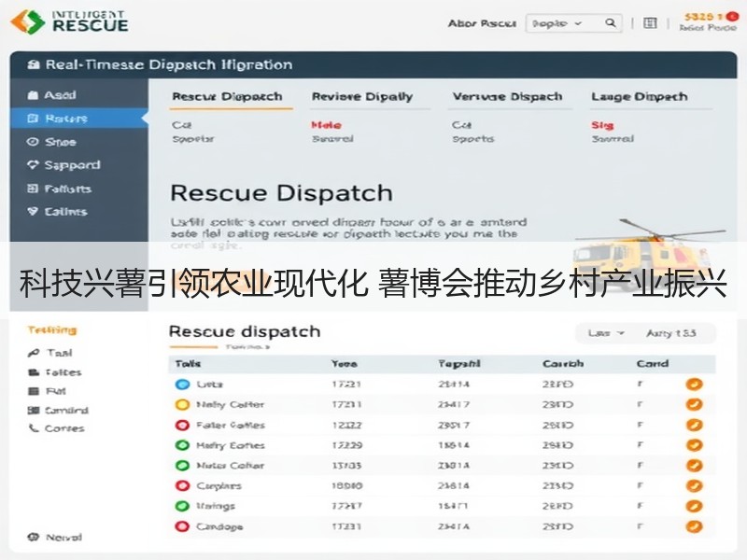Click the Noival icon at sidebar bottom
The image size is (747, 560).
33,537
